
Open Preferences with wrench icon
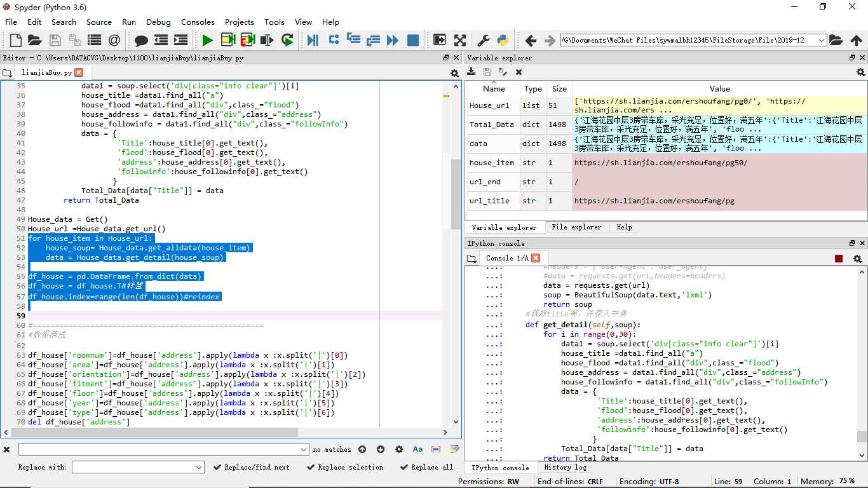click(x=483, y=40)
